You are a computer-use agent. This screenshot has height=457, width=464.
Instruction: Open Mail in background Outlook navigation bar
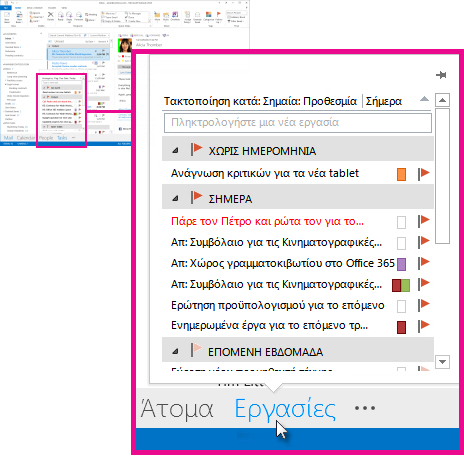tap(8, 138)
